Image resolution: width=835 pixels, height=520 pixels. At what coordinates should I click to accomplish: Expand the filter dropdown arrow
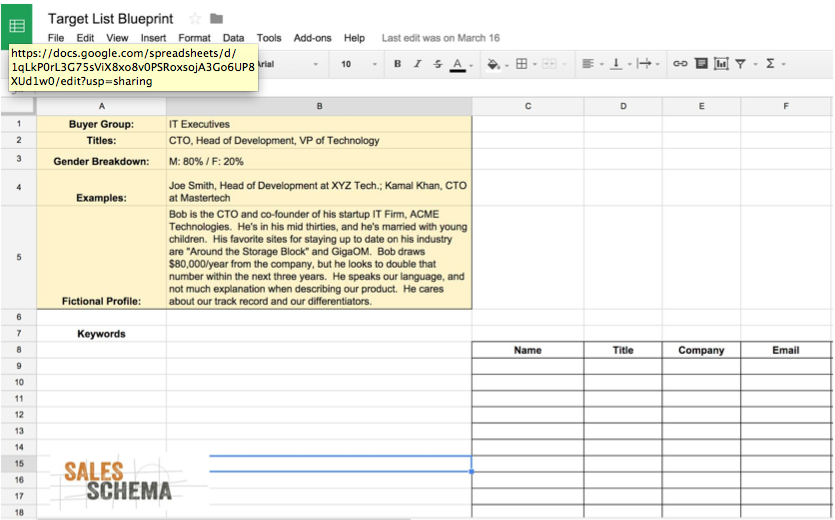click(755, 64)
